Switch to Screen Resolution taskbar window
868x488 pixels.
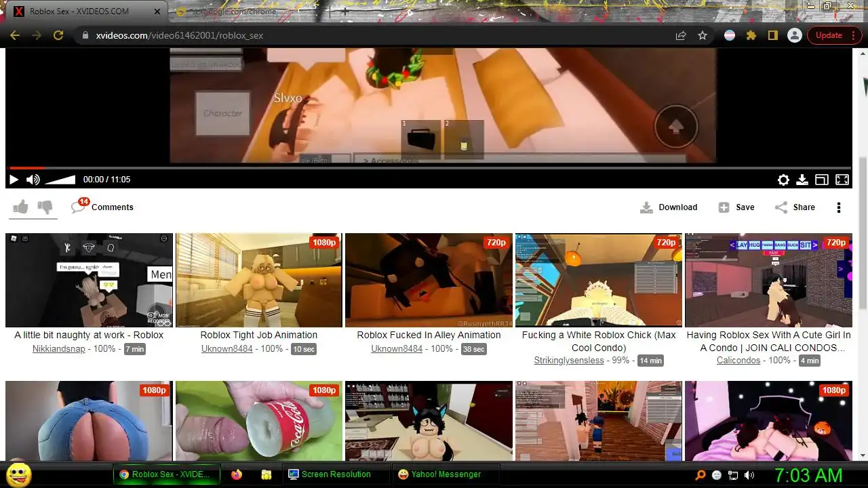click(x=336, y=474)
